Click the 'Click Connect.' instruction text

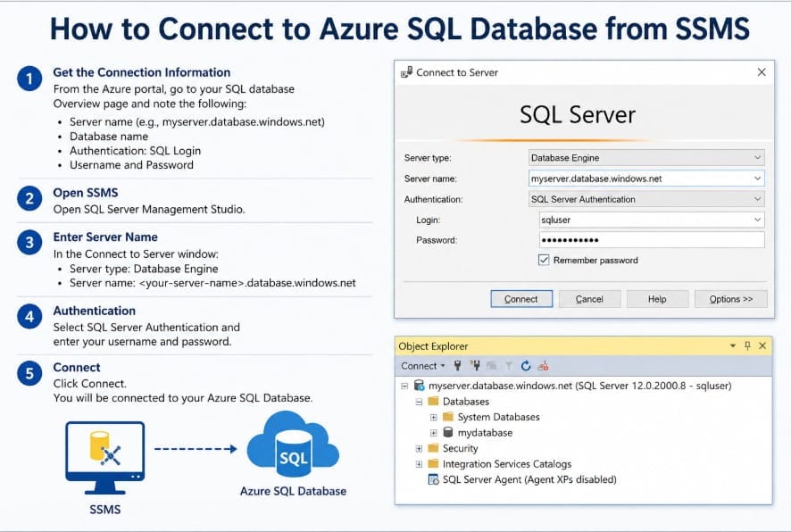pyautogui.click(x=90, y=384)
